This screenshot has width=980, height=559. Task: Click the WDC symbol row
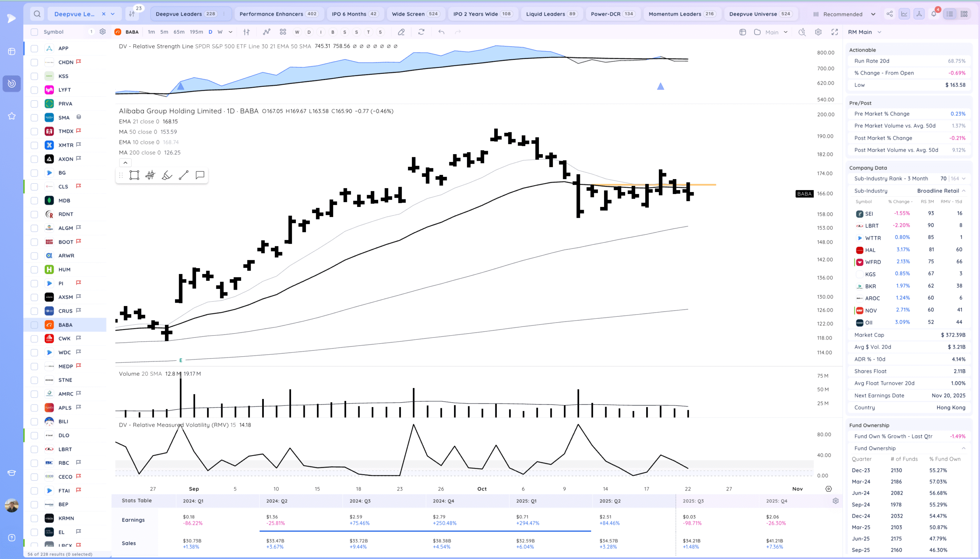tap(65, 352)
